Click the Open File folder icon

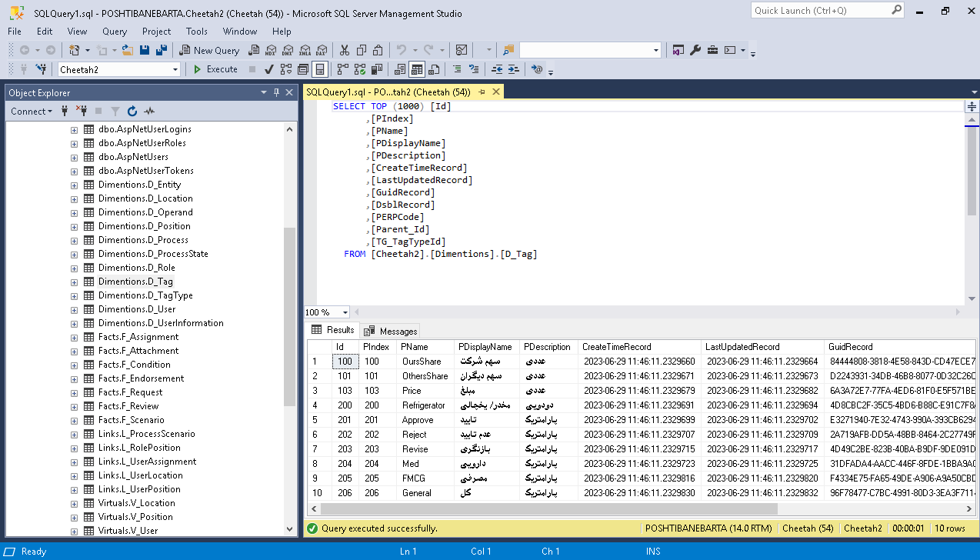(127, 50)
